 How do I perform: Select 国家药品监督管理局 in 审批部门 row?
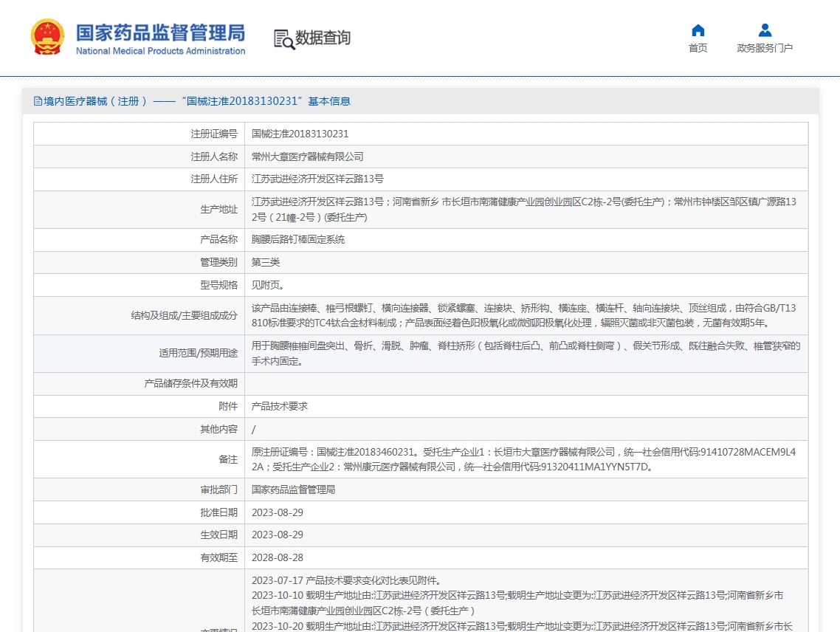click(294, 490)
